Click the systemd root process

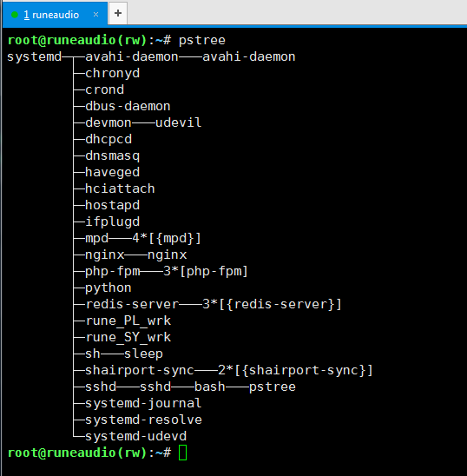coord(35,57)
